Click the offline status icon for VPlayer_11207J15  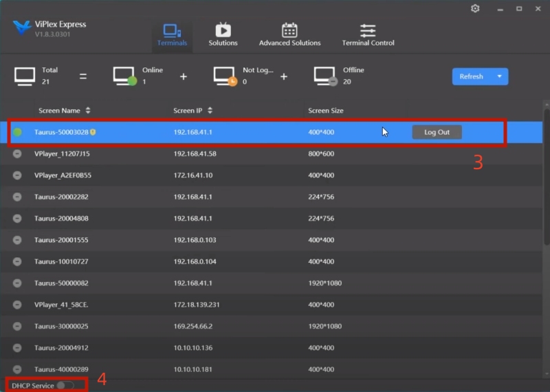point(18,154)
